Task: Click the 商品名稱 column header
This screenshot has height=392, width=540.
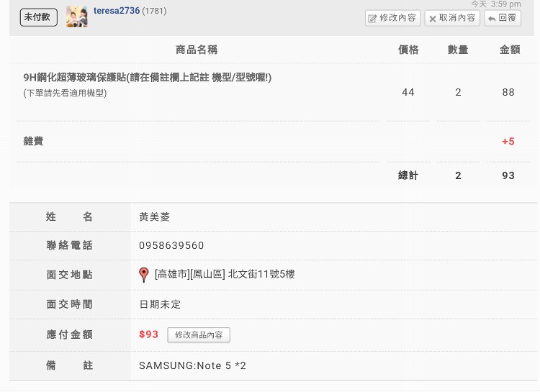Action: 197,50
